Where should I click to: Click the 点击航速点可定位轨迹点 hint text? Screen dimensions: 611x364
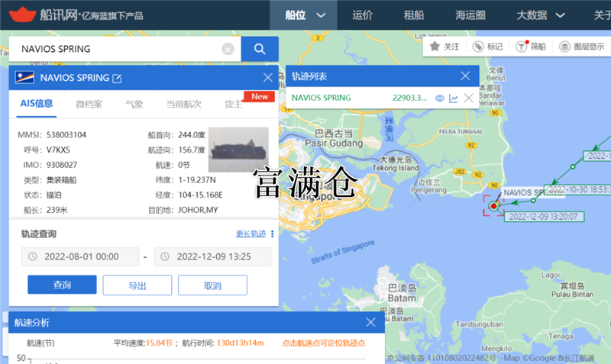pyautogui.click(x=323, y=343)
